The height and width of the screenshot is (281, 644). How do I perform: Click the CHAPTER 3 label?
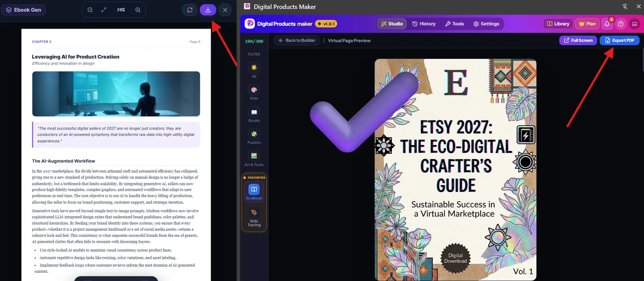click(41, 42)
